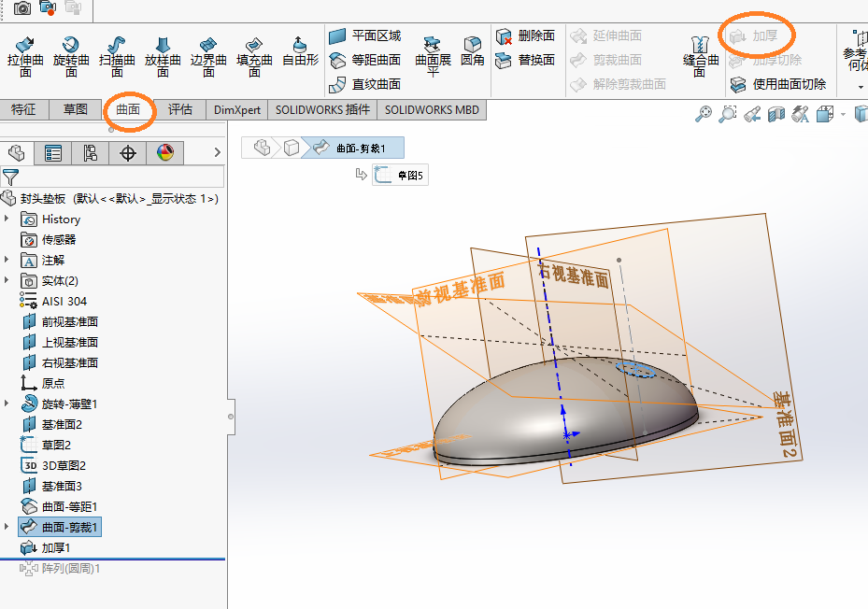Click the 草图5 breadcrumb button
Viewport: 868px width, 609px height.
click(x=400, y=174)
